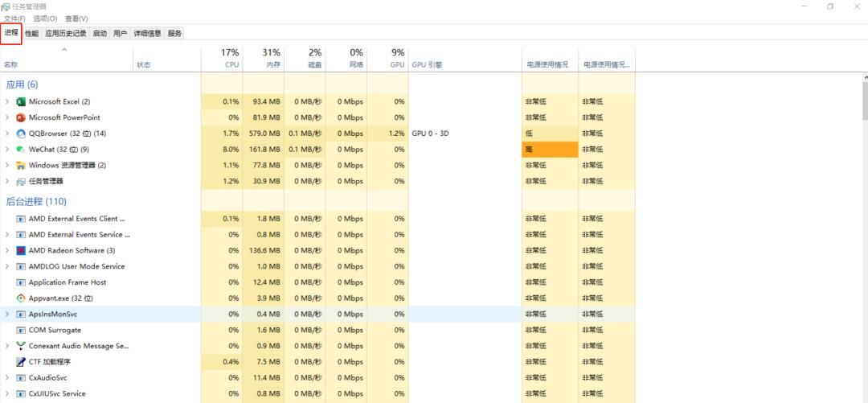Sort processes by CPU column
Image resolution: width=868 pixels, height=403 pixels.
[222, 59]
